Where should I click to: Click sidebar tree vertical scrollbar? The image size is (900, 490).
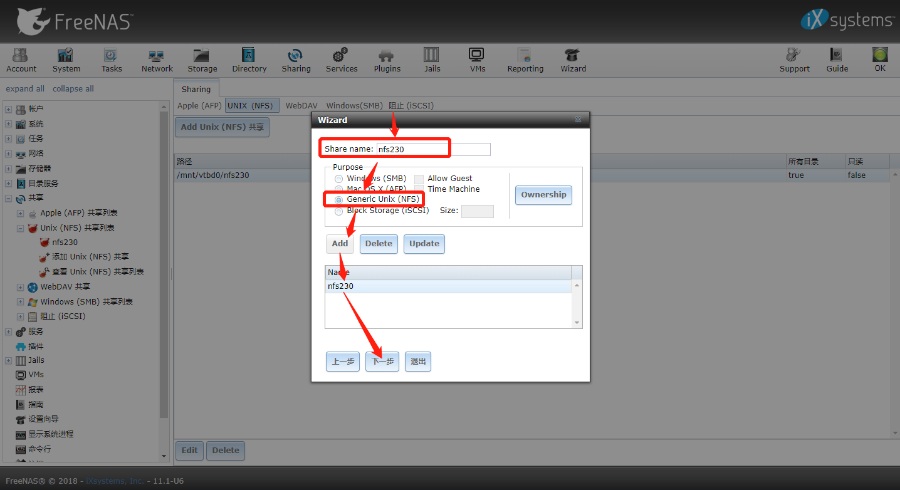click(x=164, y=264)
